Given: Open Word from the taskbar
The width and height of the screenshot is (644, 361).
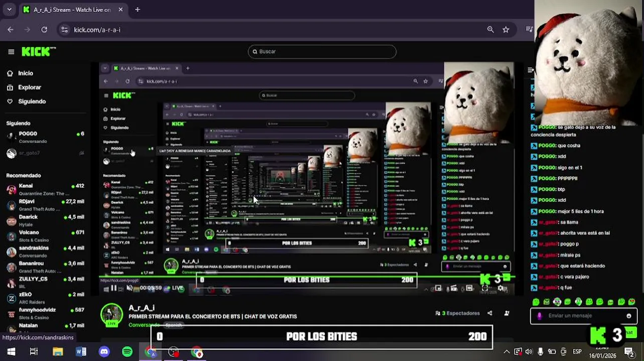Looking at the screenshot, I should (x=81, y=352).
